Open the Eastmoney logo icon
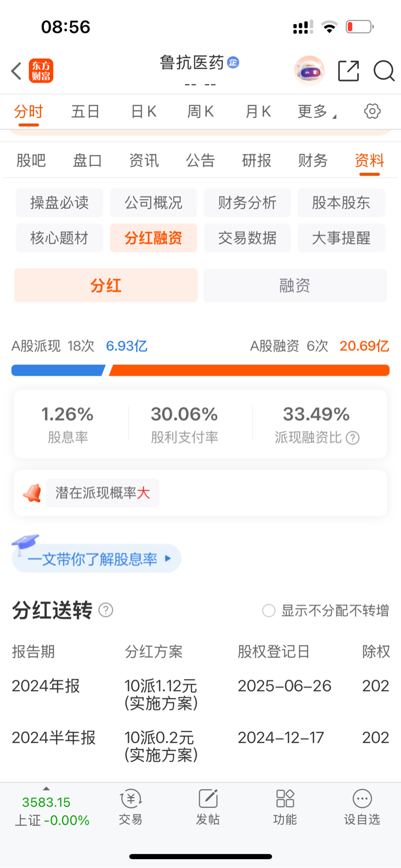The image size is (401, 868). (41, 71)
